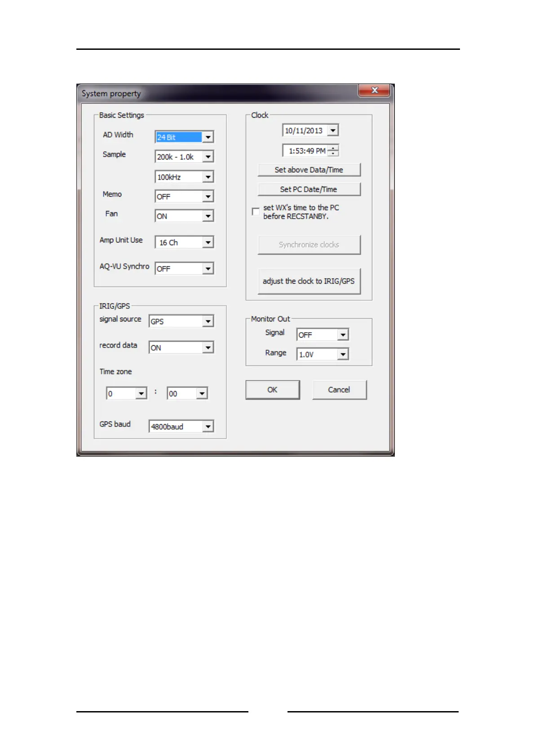Open the Monitor Out Range dropdown showing 1.0V
The height and width of the screenshot is (756, 535).
[323, 354]
